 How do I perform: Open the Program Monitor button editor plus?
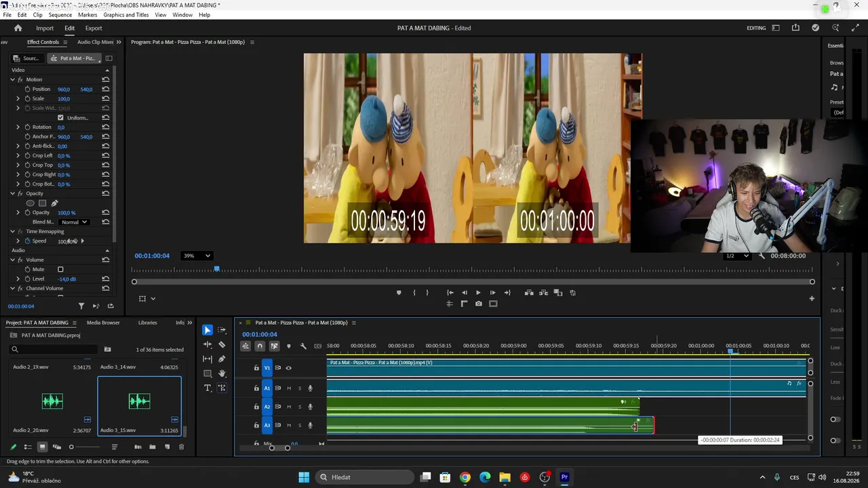812,298
